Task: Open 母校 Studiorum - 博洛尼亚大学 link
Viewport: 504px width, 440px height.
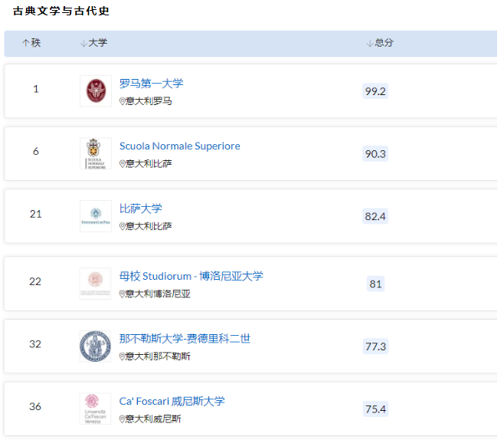Action: coord(191,276)
